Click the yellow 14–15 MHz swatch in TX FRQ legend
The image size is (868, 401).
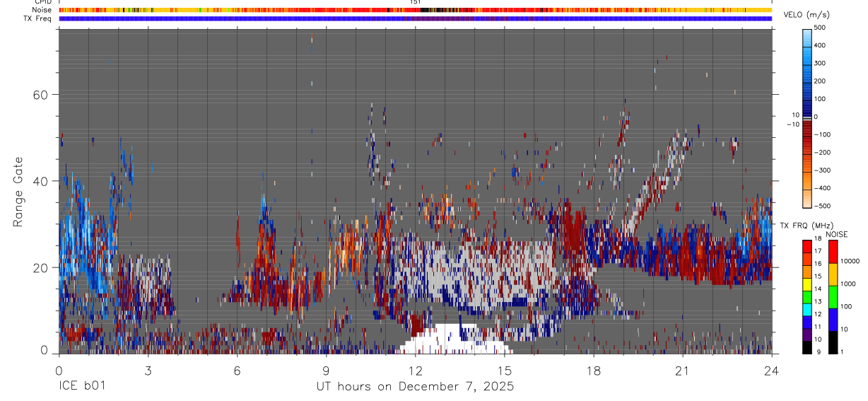tap(807, 284)
